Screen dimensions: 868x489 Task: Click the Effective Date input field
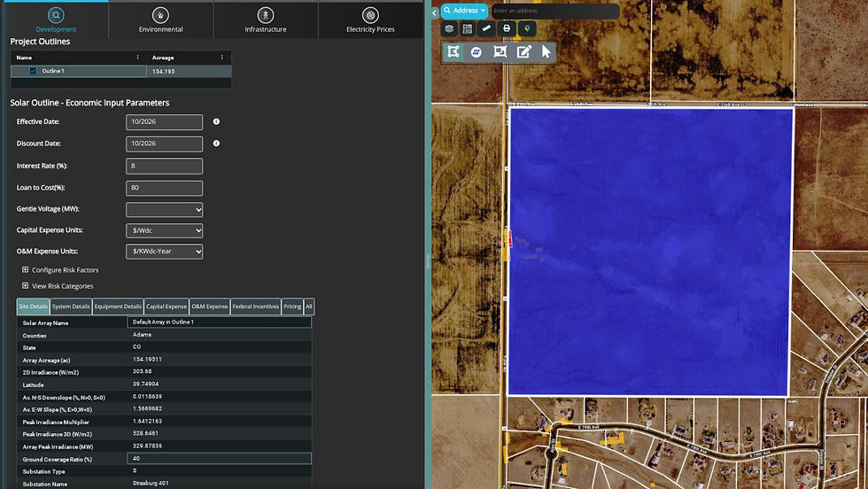pyautogui.click(x=165, y=122)
